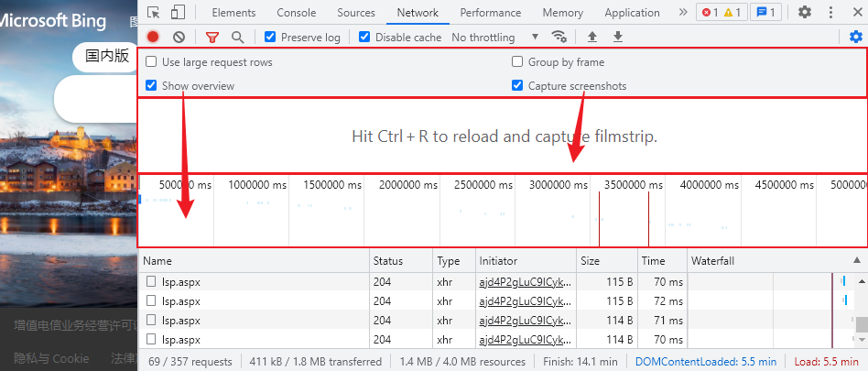This screenshot has width=868, height=371.
Task: Uncheck Capture screenshots option
Action: (x=517, y=86)
